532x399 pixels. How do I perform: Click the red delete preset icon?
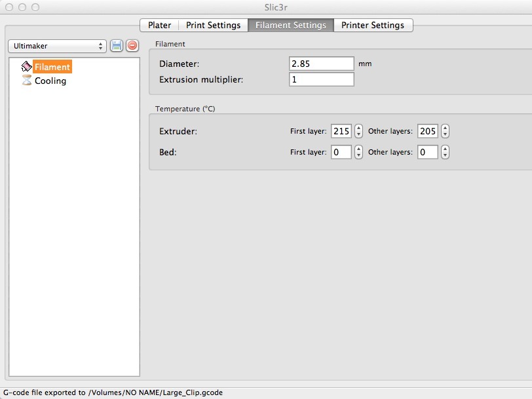click(x=132, y=45)
